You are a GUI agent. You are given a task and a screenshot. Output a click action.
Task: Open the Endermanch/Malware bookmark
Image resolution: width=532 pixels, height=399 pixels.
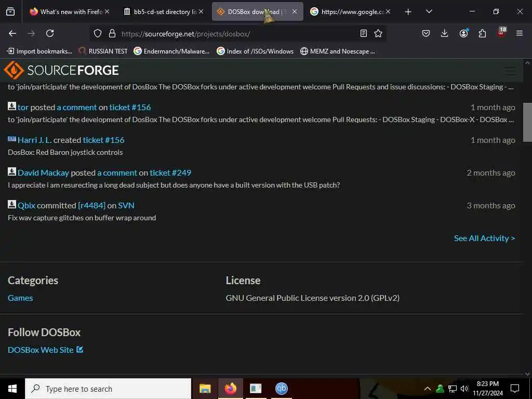[171, 51]
